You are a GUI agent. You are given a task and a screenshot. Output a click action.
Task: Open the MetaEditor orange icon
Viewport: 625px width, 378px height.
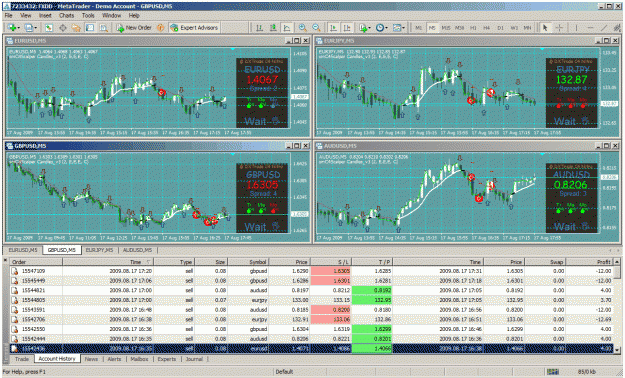coord(161,28)
